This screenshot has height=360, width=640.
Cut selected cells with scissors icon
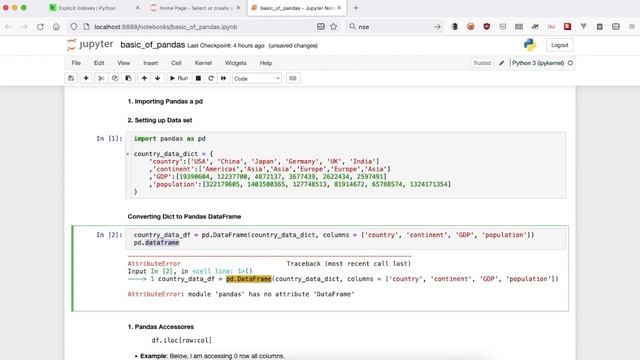point(101,78)
